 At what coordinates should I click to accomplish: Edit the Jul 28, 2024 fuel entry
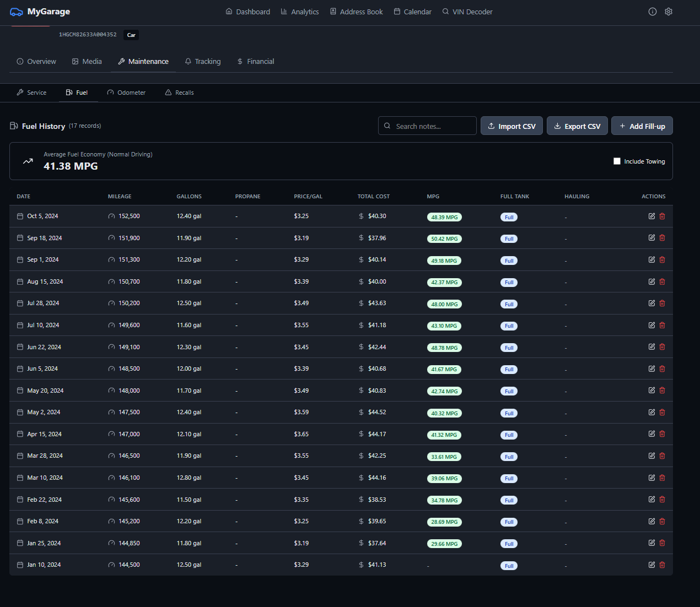click(x=651, y=303)
